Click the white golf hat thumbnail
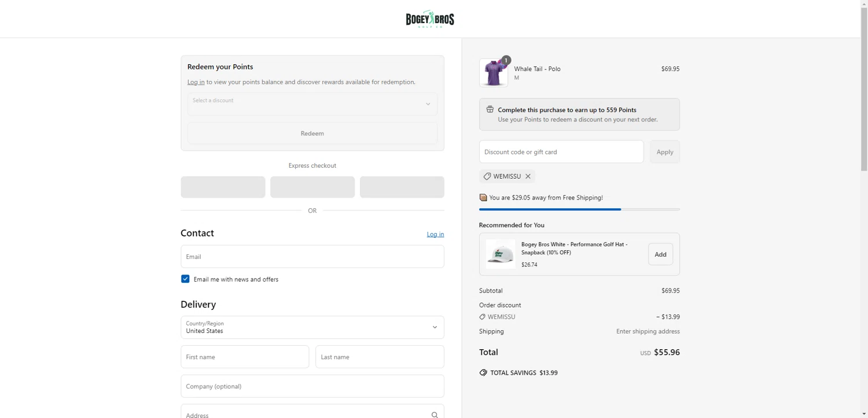 point(501,254)
